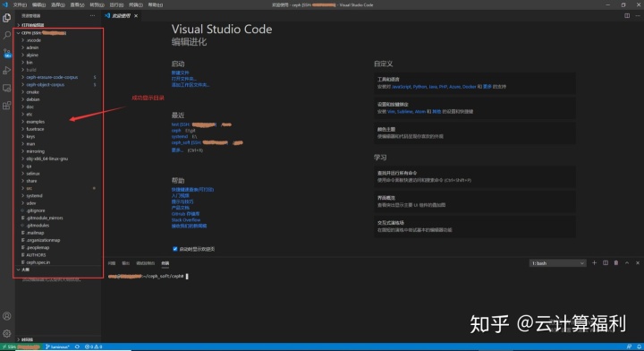
Task: Open the Stack Overflow help link
Action: (186, 220)
